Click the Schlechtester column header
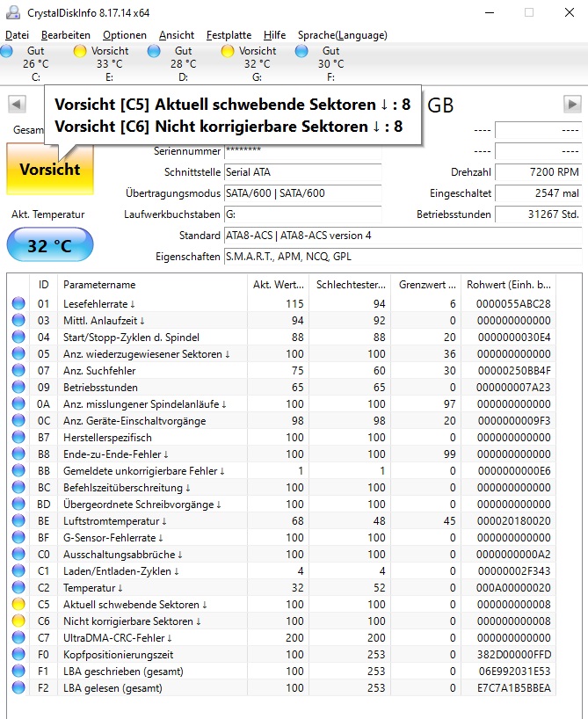Image resolution: width=588 pixels, height=719 pixels. point(350,285)
